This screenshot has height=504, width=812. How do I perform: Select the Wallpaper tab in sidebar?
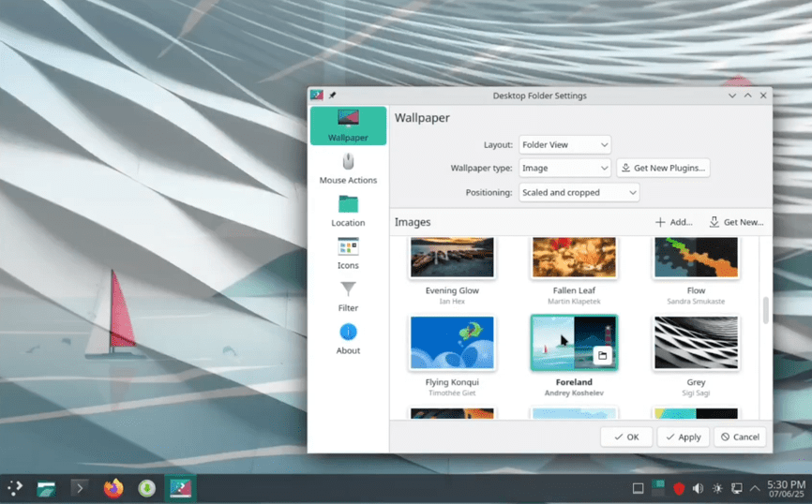[x=348, y=126]
